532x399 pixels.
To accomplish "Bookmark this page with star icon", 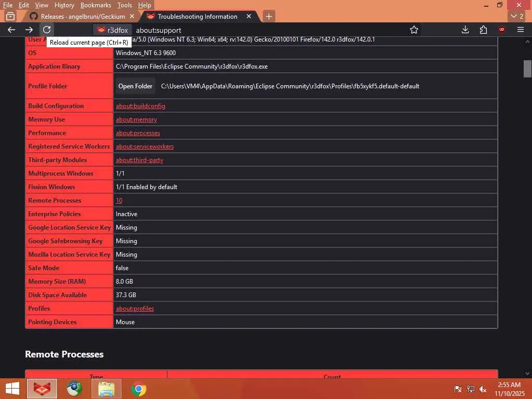I will click(414, 30).
